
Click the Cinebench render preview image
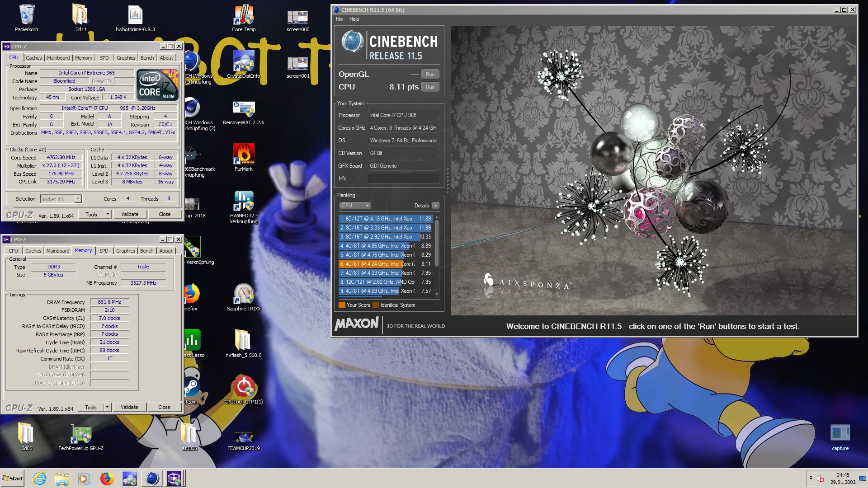[653, 171]
